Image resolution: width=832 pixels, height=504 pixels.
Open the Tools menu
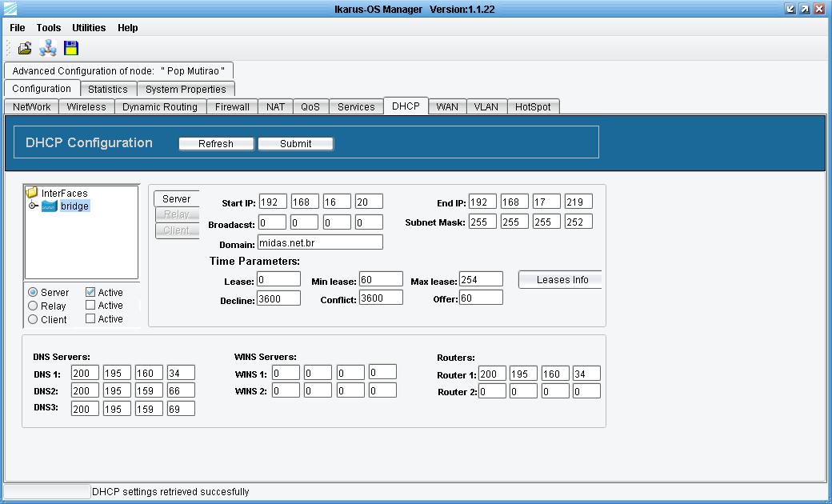[49, 27]
